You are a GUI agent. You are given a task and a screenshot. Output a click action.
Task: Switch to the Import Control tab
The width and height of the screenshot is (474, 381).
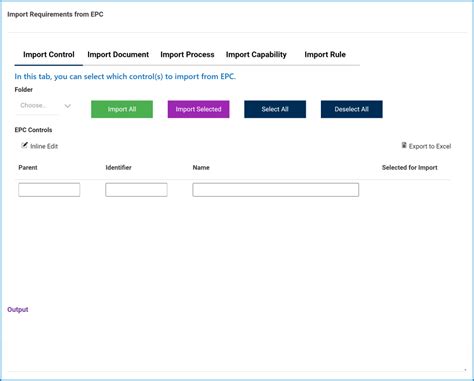click(49, 55)
